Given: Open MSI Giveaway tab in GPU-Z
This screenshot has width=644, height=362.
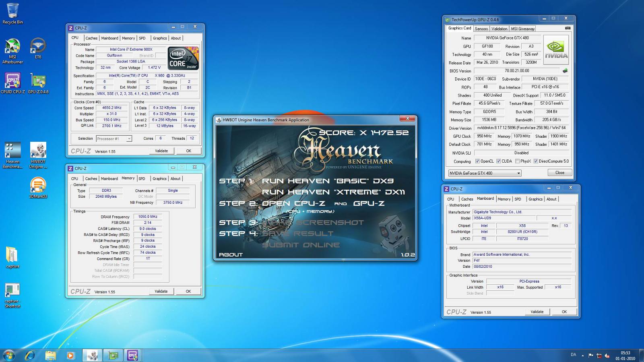Looking at the screenshot, I should (522, 29).
